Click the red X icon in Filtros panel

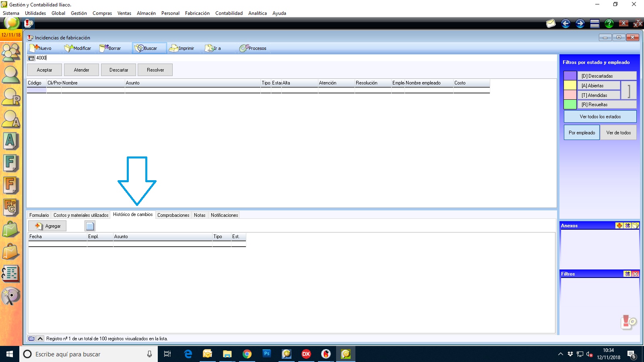click(635, 274)
